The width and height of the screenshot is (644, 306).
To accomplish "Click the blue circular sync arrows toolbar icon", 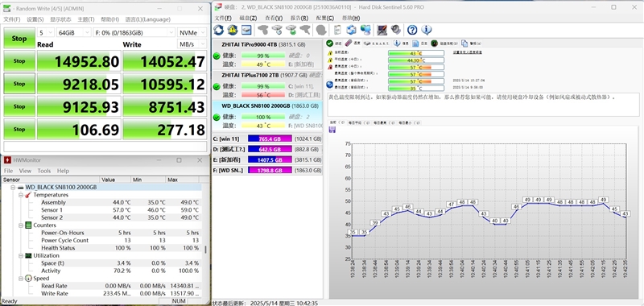I will 351,30.
